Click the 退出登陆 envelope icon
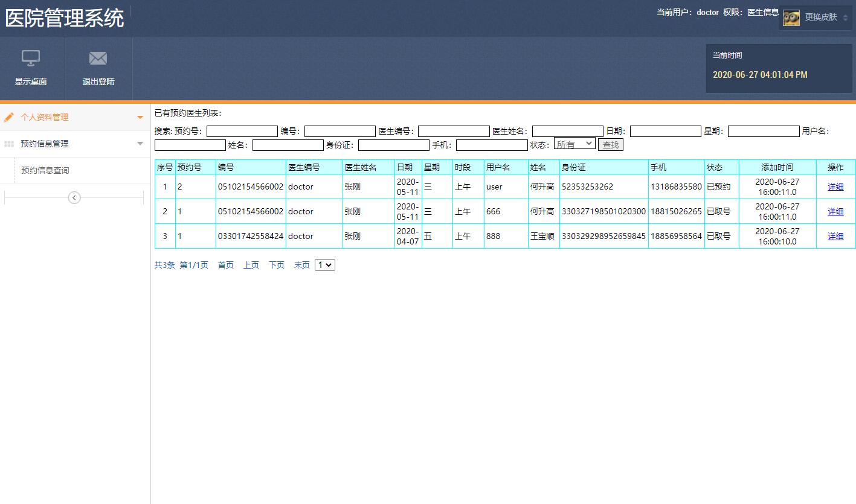Screen dimensions: 856x504 98,58
